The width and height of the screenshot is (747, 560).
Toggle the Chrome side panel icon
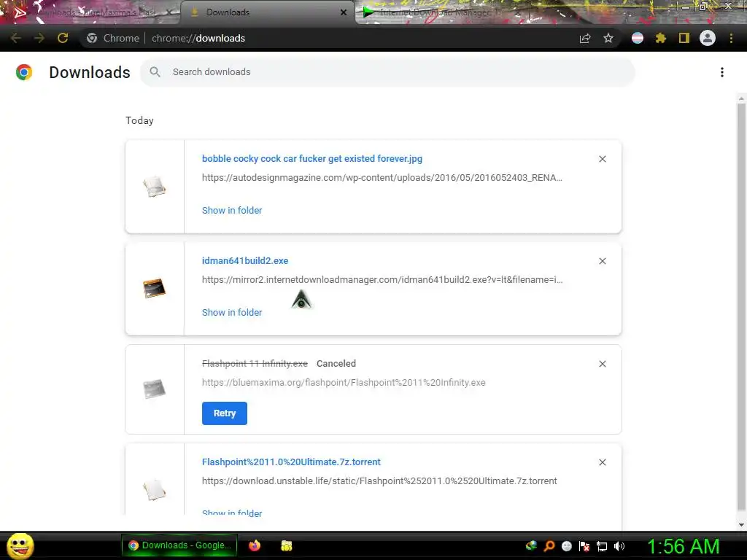tap(684, 38)
